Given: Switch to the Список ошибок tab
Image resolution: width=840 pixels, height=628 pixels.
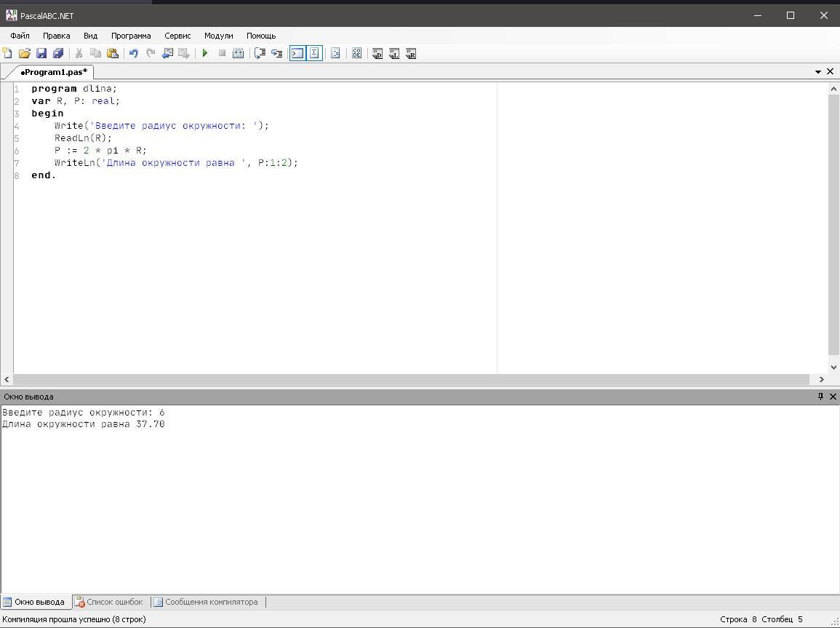Looking at the screenshot, I should [109, 602].
